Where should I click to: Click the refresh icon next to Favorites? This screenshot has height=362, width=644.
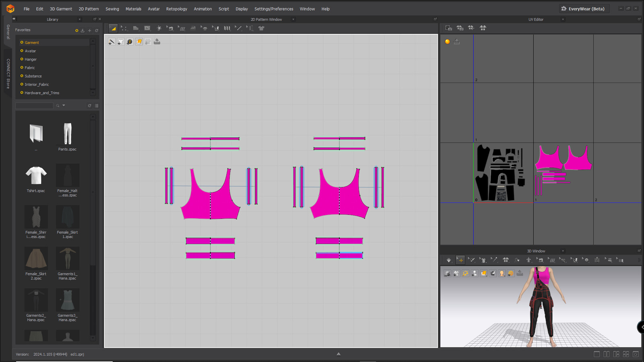point(97,30)
